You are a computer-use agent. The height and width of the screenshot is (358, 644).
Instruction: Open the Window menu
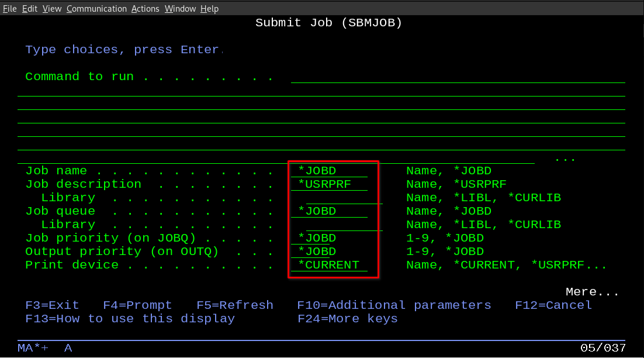pyautogui.click(x=179, y=8)
